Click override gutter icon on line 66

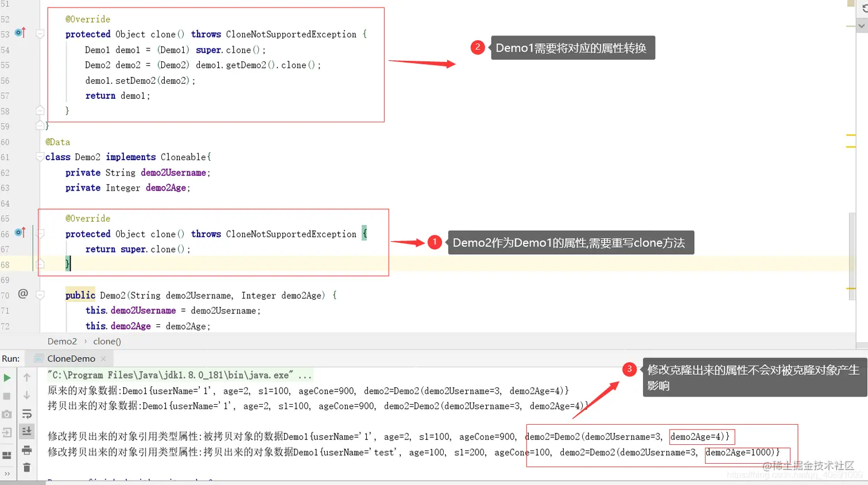20,232
